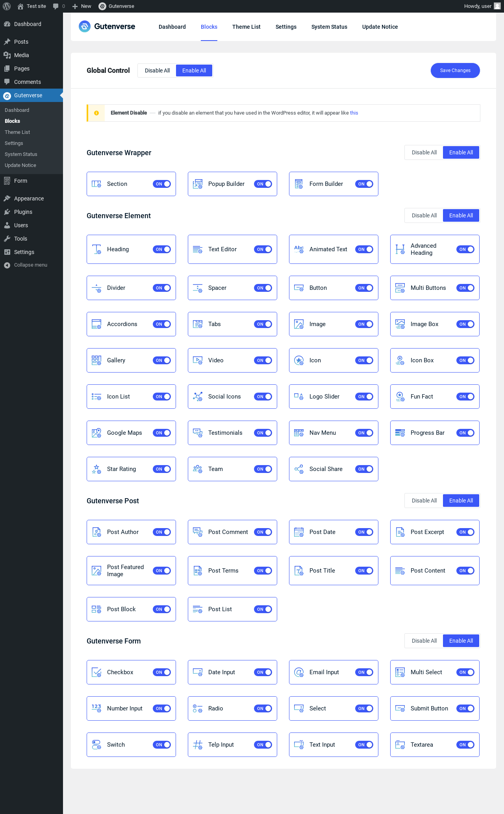Click the Telp Input block icon
This screenshot has width=504, height=814.
pyautogui.click(x=198, y=745)
